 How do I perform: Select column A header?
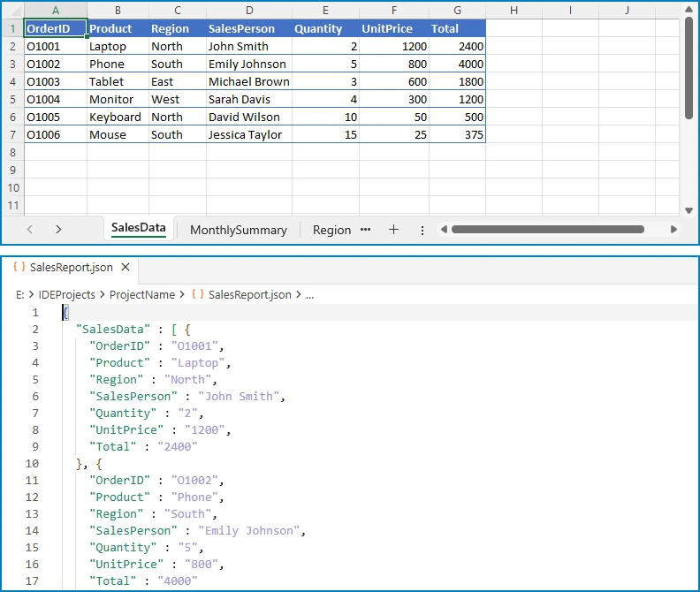click(x=56, y=10)
